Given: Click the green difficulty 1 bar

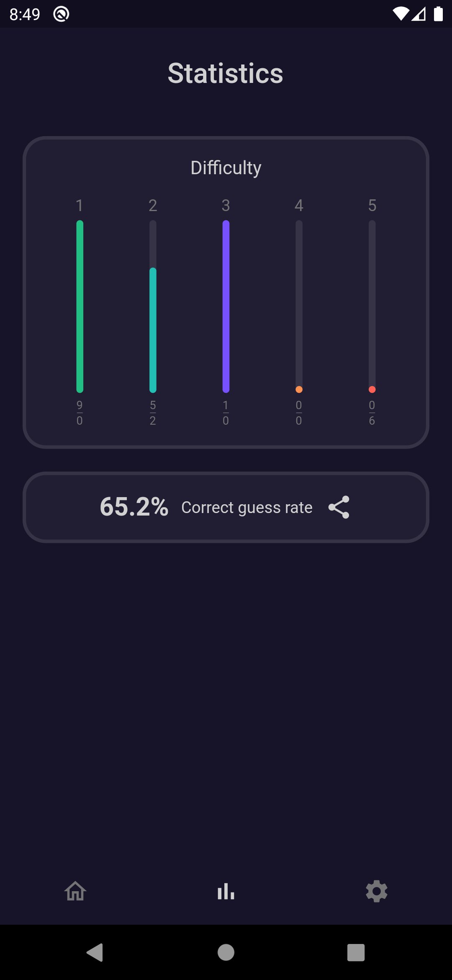Looking at the screenshot, I should click(80, 307).
